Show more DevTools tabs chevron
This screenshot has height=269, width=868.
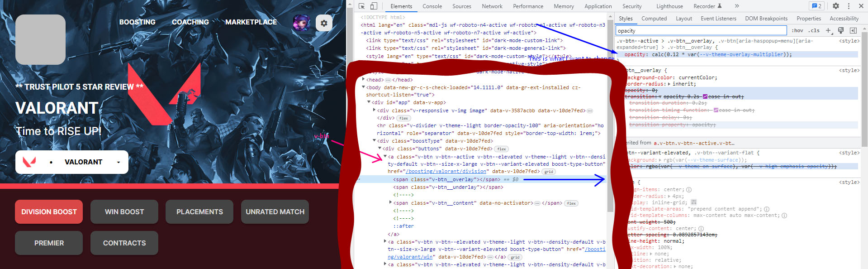coord(737,6)
